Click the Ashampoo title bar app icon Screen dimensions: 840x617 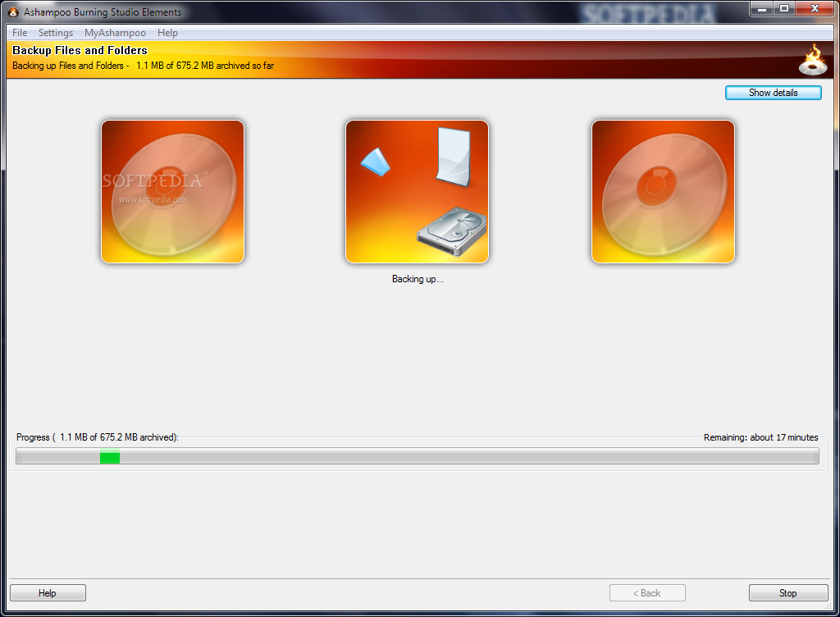coord(13,11)
